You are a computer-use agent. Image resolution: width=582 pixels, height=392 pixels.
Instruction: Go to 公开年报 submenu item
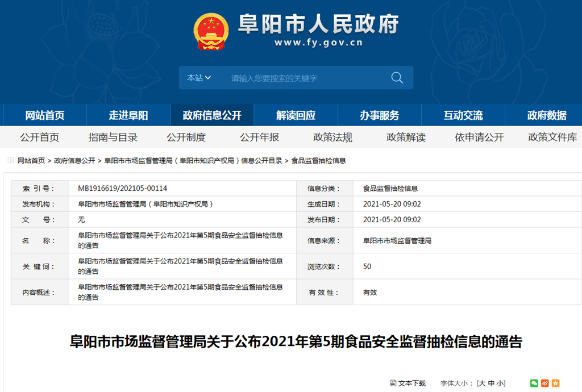point(259,137)
